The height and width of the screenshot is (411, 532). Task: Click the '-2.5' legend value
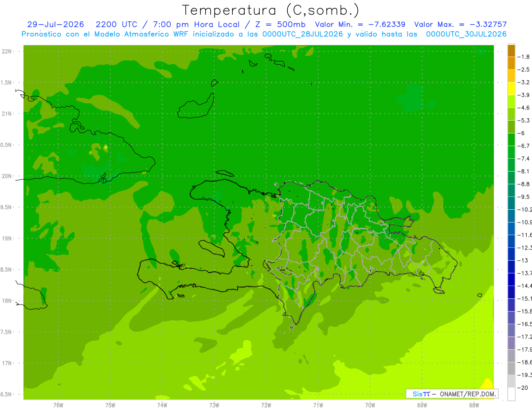[x=524, y=70]
